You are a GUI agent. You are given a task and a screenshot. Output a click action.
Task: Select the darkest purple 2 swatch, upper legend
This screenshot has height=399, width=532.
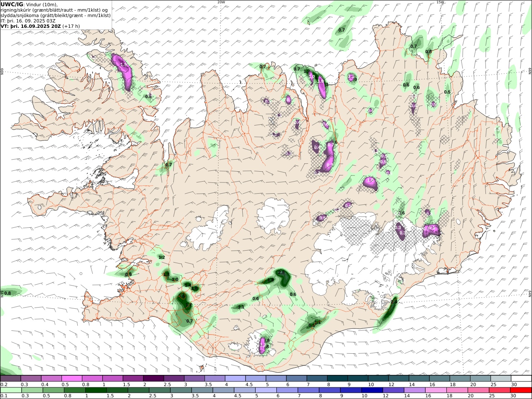coord(153,379)
